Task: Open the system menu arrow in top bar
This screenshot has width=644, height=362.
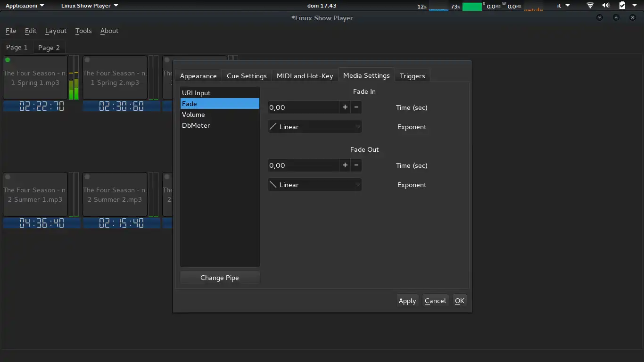Action: (x=636, y=6)
